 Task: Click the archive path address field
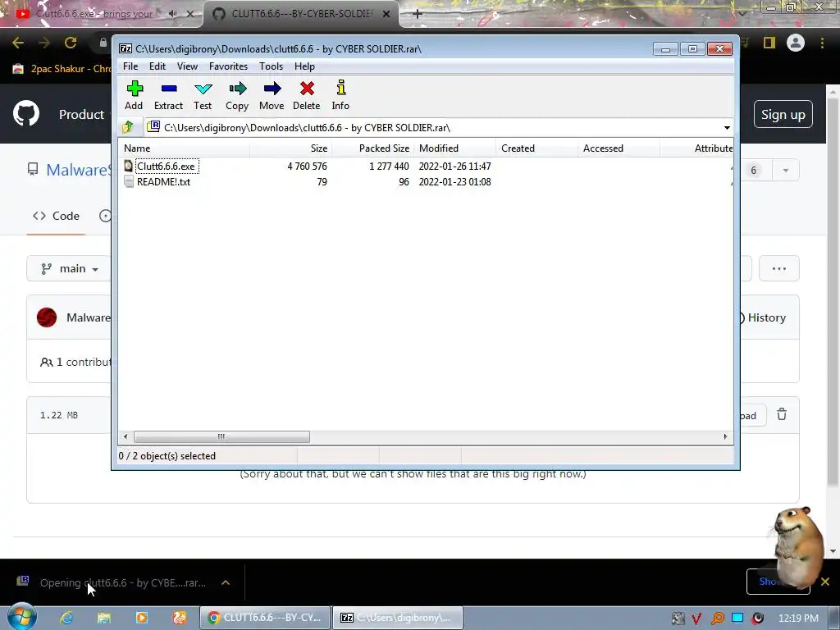pyautogui.click(x=434, y=127)
